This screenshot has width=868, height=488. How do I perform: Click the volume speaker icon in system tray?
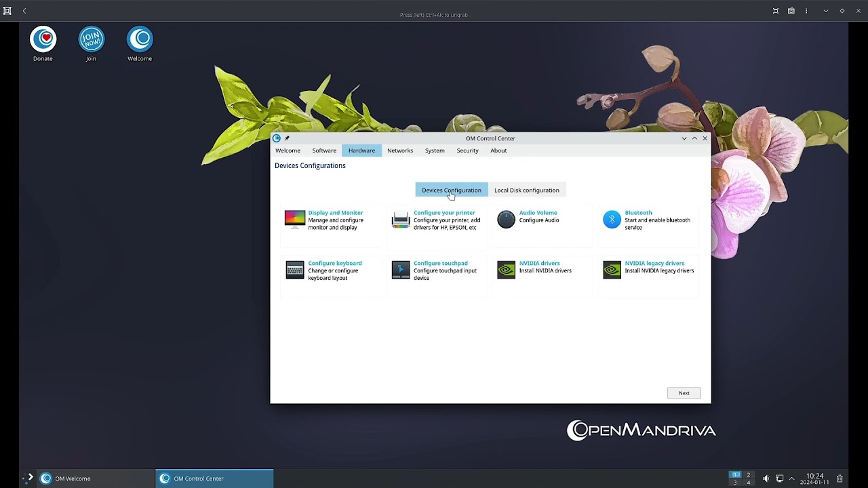point(766,479)
